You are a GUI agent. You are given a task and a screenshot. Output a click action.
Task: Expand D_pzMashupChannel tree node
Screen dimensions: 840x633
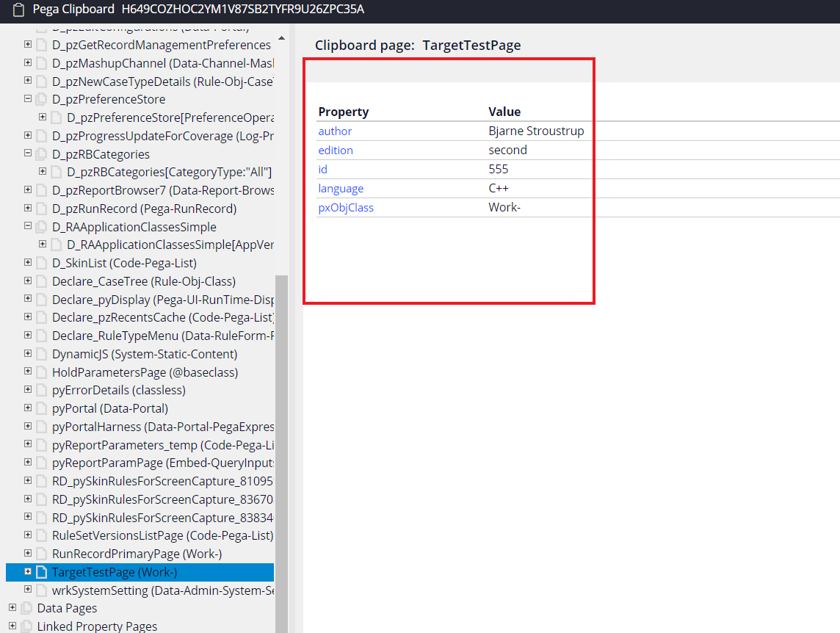[x=28, y=62]
